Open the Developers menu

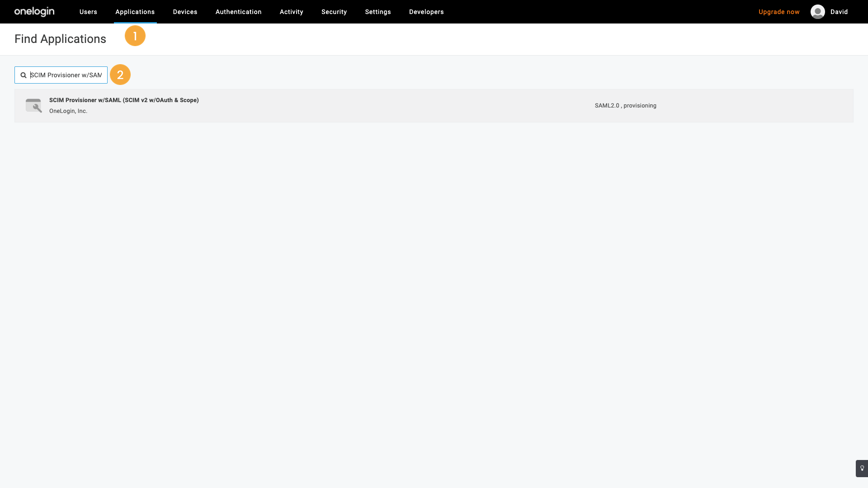click(426, 12)
